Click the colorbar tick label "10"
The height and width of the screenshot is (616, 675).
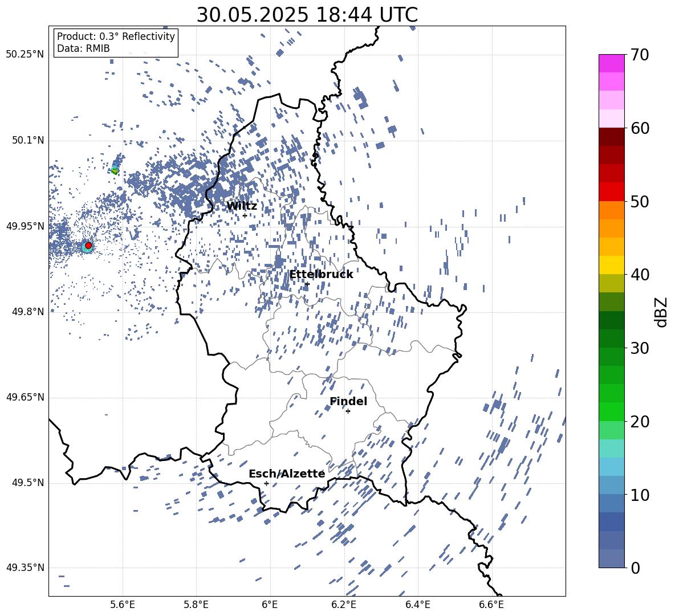point(640,495)
